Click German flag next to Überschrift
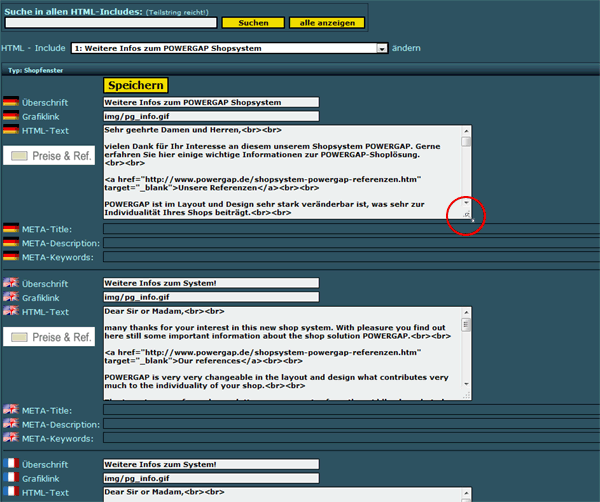The image size is (600, 502). (x=11, y=101)
